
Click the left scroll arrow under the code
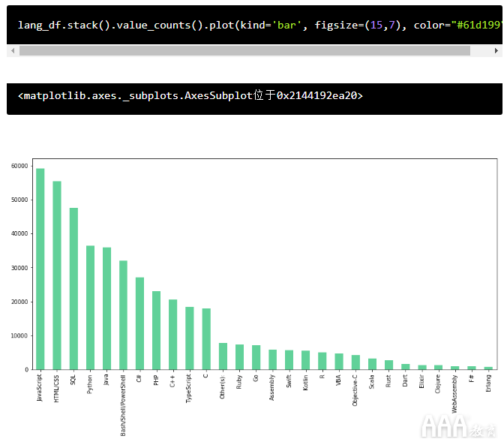tap(11, 51)
